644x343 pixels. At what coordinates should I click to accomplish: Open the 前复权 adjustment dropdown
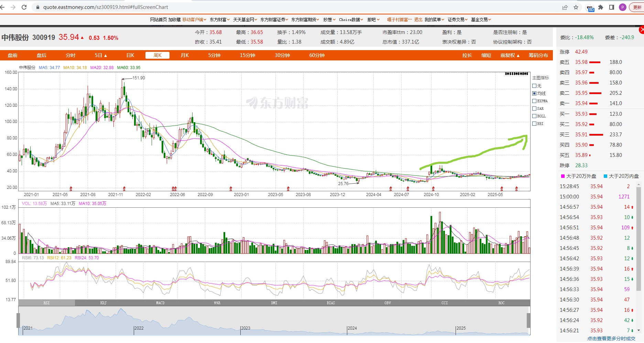point(510,55)
